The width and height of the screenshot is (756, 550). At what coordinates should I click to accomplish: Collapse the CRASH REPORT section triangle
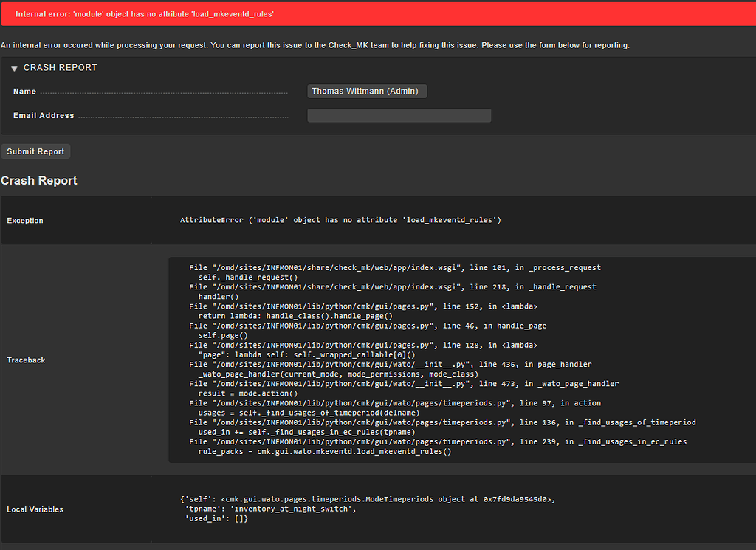coord(13,67)
